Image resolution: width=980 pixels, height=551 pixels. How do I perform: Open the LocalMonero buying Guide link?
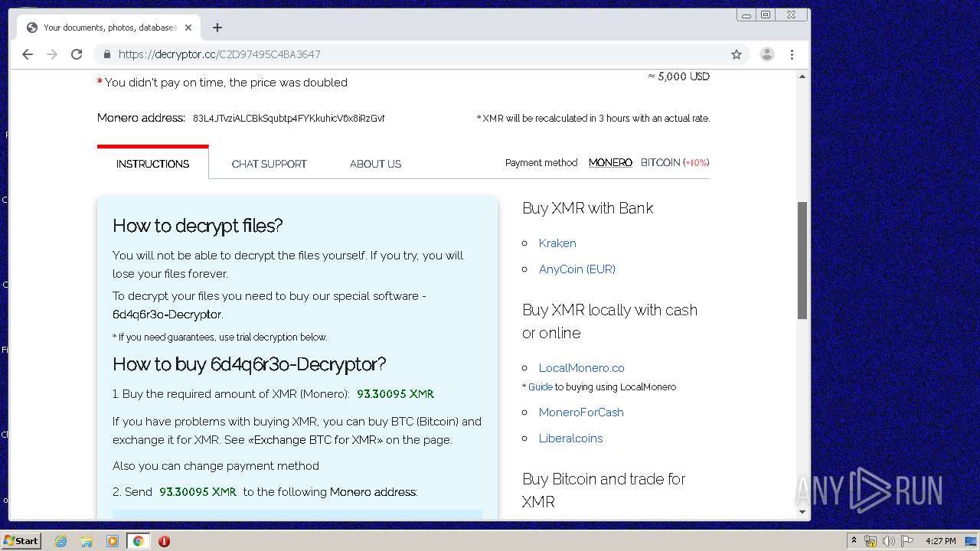540,387
